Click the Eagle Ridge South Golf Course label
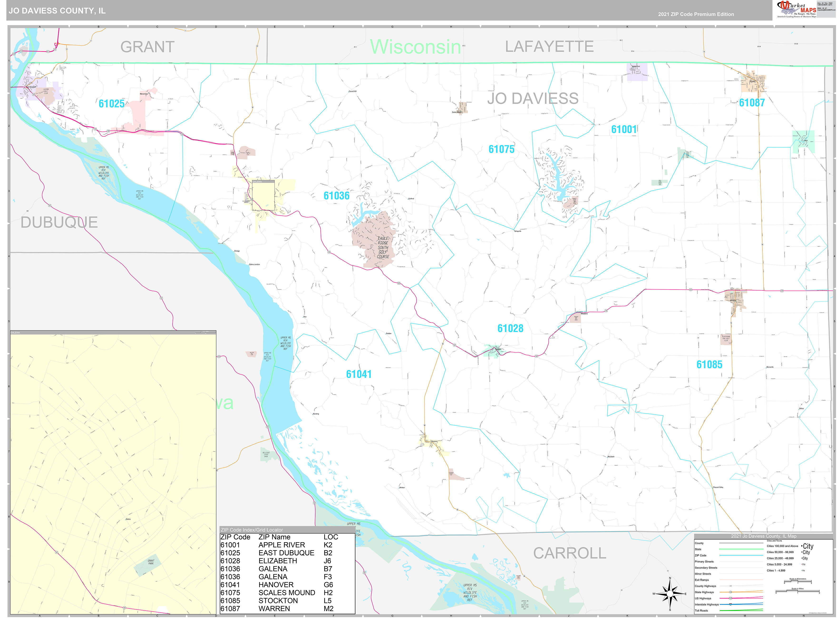 (x=383, y=248)
